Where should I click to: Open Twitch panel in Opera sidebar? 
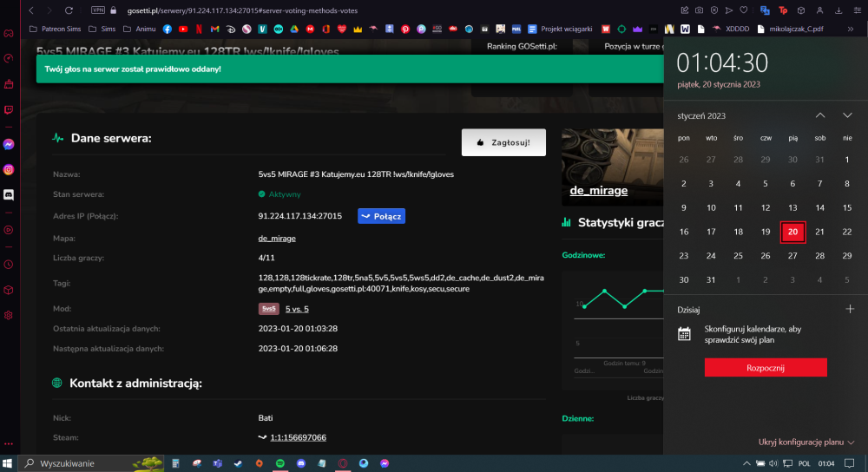click(9, 110)
